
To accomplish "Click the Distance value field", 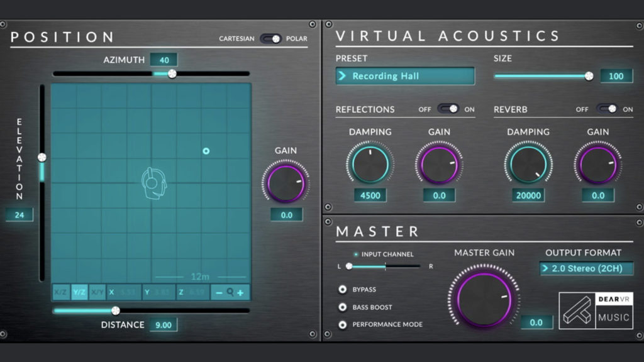I will 164,325.
